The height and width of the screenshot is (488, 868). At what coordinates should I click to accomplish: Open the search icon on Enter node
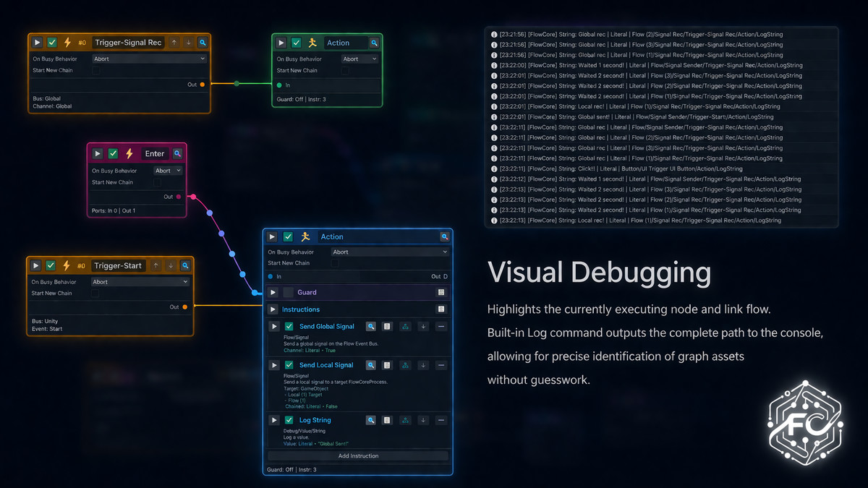(177, 153)
